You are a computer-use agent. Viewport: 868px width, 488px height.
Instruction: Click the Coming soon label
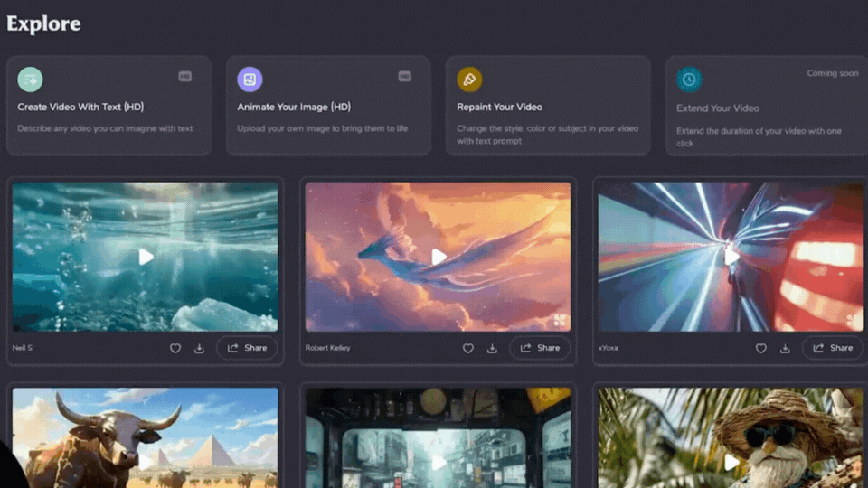pyautogui.click(x=833, y=73)
